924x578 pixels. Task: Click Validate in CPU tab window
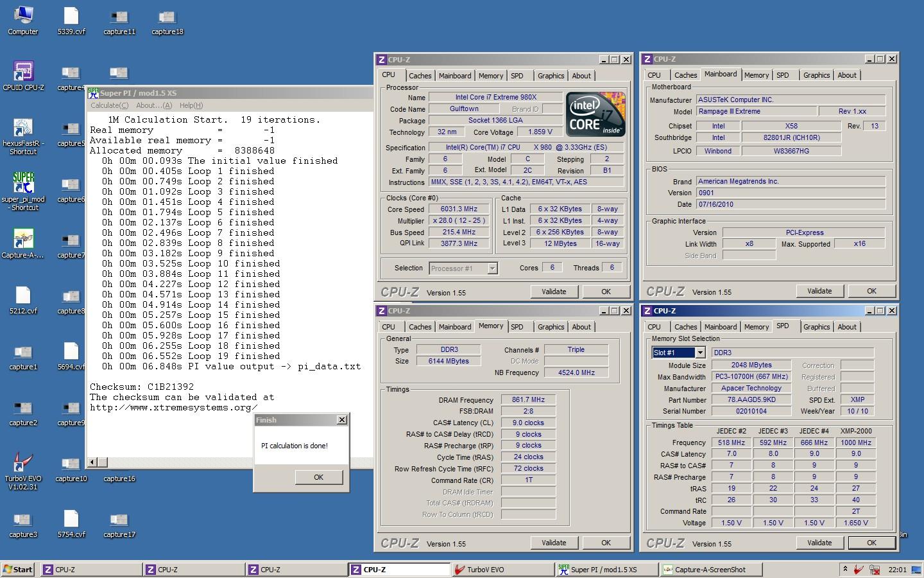[554, 292]
